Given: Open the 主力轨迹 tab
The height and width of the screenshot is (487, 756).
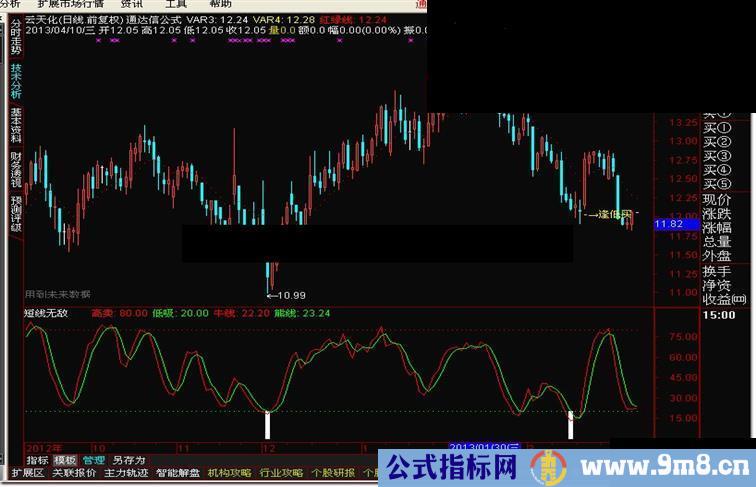Looking at the screenshot, I should coord(127,473).
